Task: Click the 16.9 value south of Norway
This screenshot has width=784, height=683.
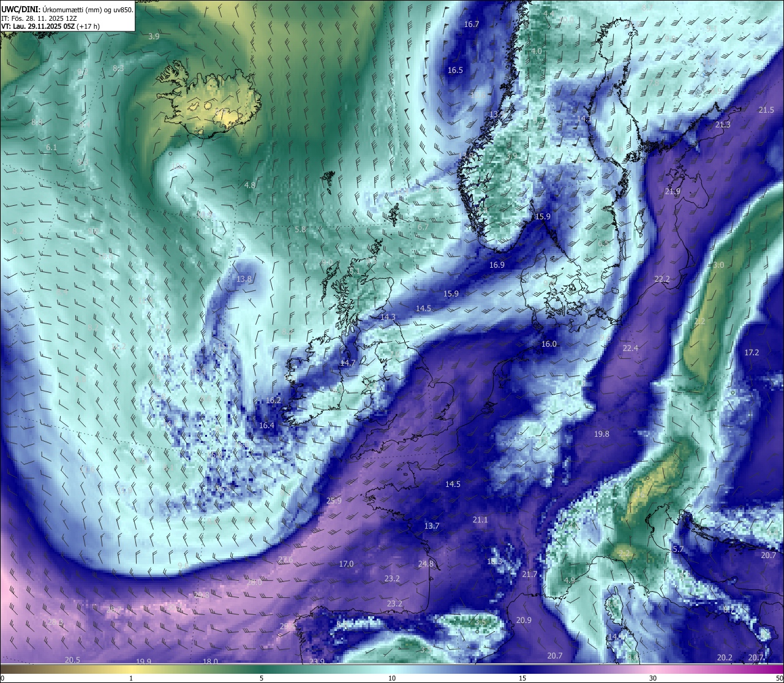Action: [497, 265]
